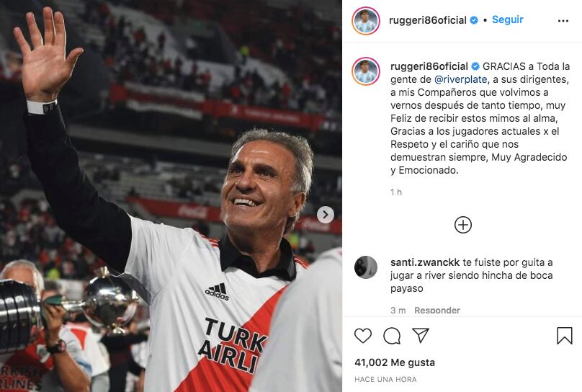Viewport: 582px width, 392px height.
Task: Open comments with the speech bubble icon
Action: click(392, 336)
